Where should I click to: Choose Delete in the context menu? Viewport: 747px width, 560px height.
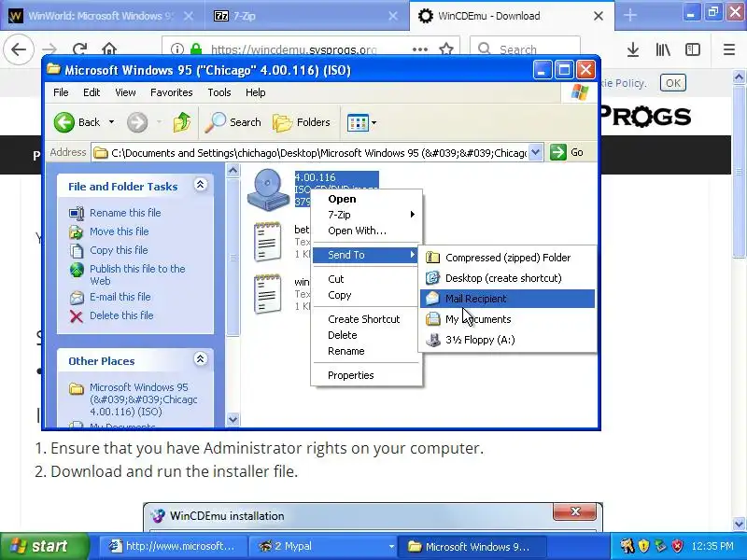coord(366,335)
